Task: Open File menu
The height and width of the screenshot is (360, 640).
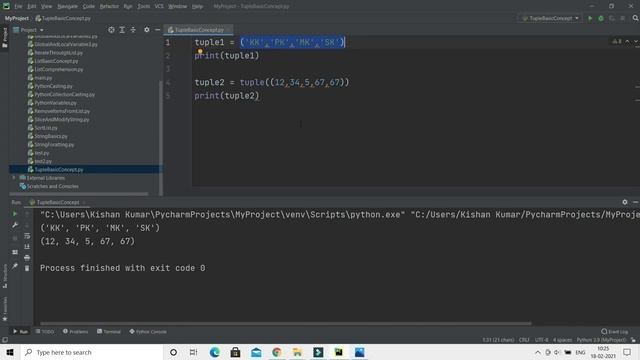Action: point(18,6)
